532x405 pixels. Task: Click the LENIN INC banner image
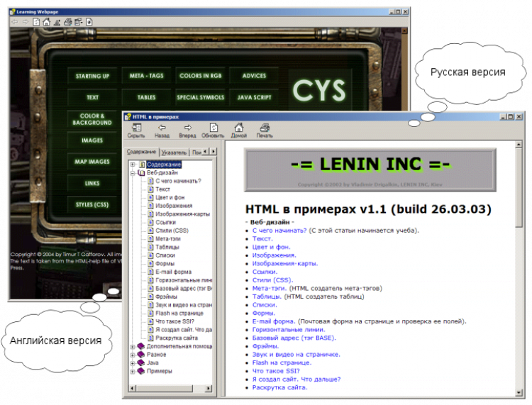point(370,170)
